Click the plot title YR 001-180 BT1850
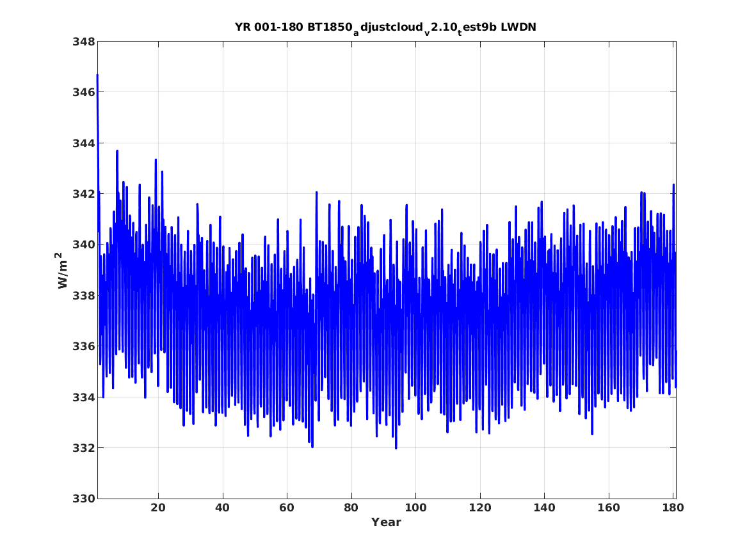Viewport: 747px width, 560px height. [x=385, y=28]
